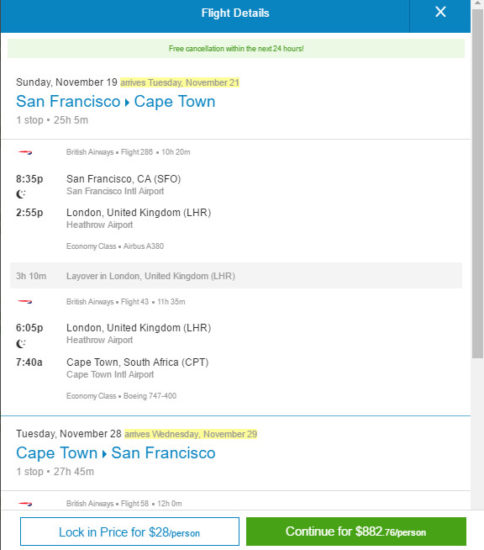Screen dimensions: 484x550
Task: Open Cape Town to San Francisco route heading
Action: click(116, 453)
